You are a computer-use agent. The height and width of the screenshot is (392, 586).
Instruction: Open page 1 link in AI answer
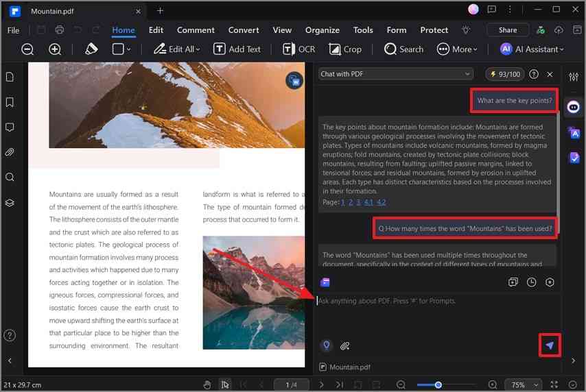pos(342,202)
